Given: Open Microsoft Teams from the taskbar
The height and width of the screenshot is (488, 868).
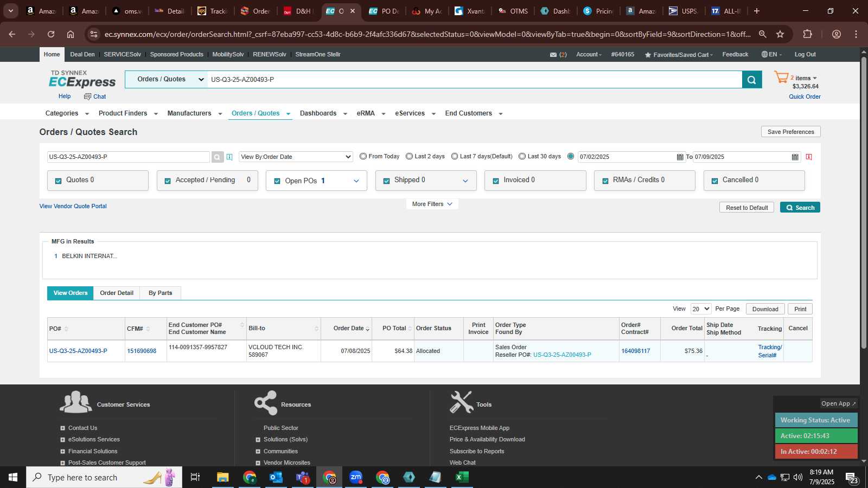Looking at the screenshot, I should pyautogui.click(x=303, y=477).
